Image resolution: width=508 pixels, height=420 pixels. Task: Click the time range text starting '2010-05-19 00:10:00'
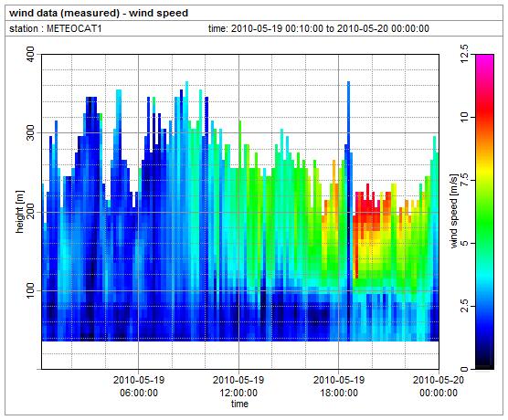[x=331, y=28]
